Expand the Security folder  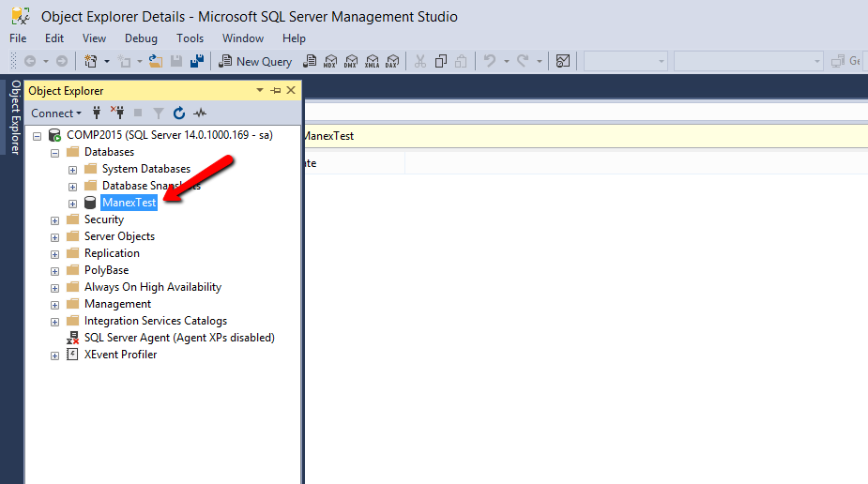point(54,220)
